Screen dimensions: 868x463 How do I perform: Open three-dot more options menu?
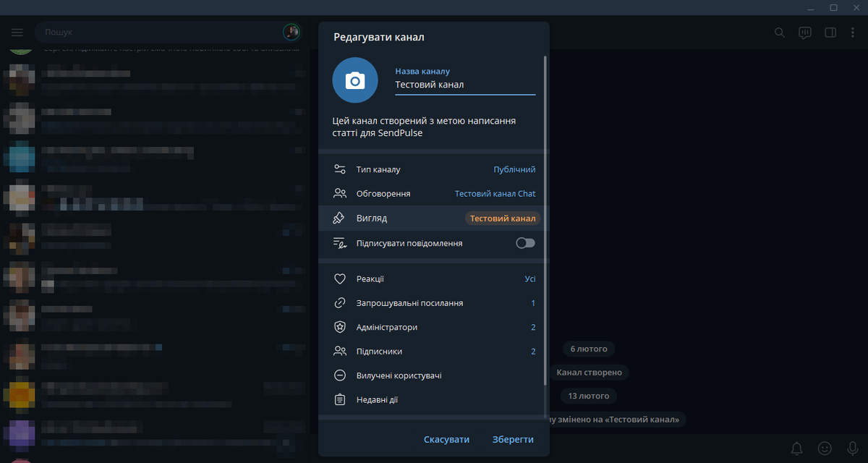pos(854,33)
